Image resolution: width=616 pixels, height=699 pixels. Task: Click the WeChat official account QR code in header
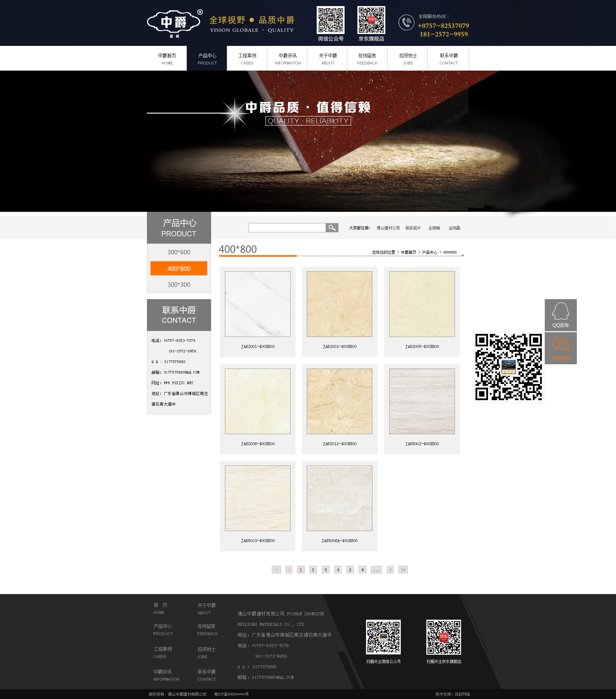[330, 20]
